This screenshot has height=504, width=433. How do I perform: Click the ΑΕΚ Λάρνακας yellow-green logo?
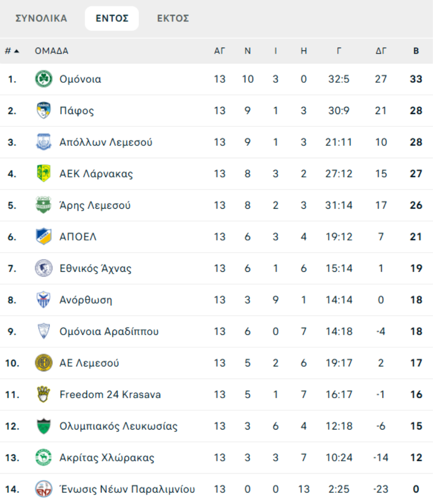click(44, 174)
